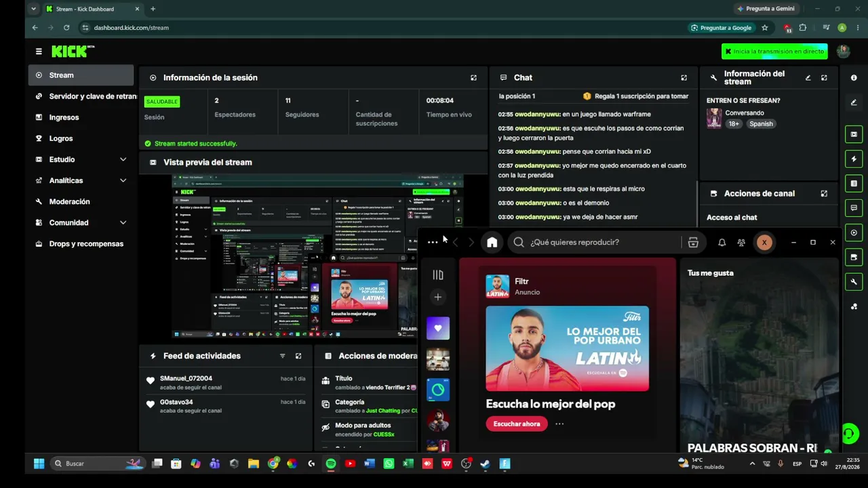868x488 pixels.
Task: Switch to Stream - Kick Dashboard tab
Action: pos(92,9)
